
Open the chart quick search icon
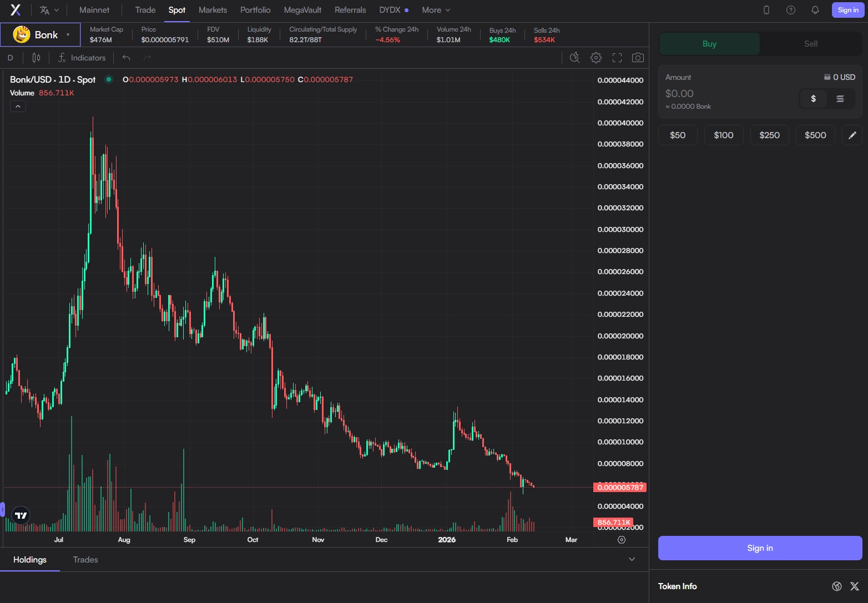tap(575, 58)
